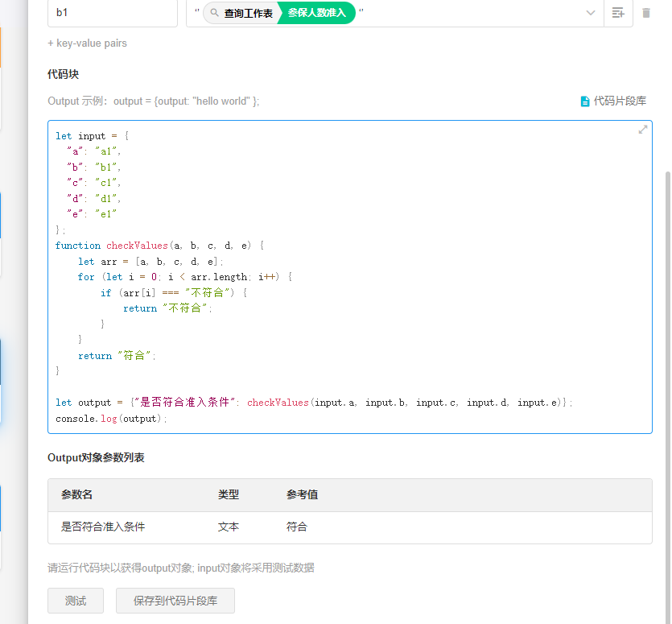Open the b1 value dropdown chevron
Viewport: 672px width, 624px height.
[x=591, y=13]
